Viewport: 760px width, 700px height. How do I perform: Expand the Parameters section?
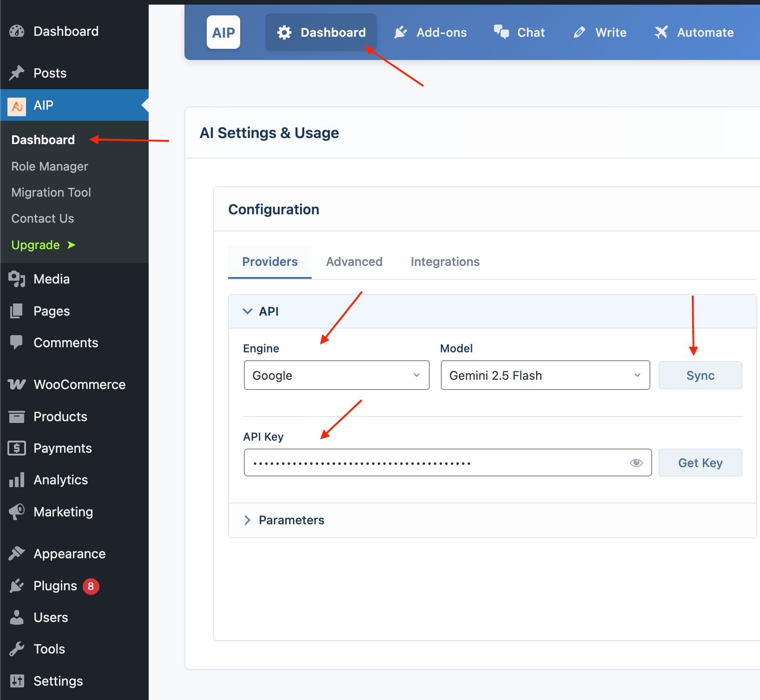[x=492, y=520]
